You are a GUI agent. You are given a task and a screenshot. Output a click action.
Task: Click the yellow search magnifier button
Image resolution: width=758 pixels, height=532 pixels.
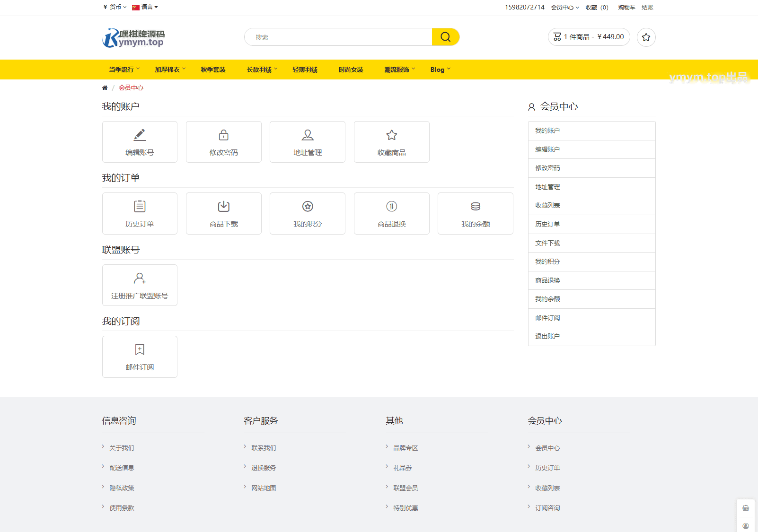tap(446, 37)
